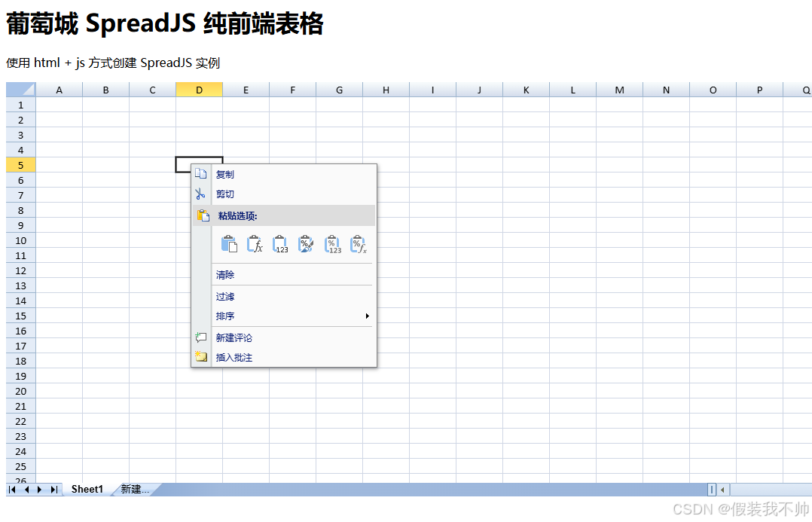Select column header G
Viewport: 812px width, 522px height.
tap(339, 90)
